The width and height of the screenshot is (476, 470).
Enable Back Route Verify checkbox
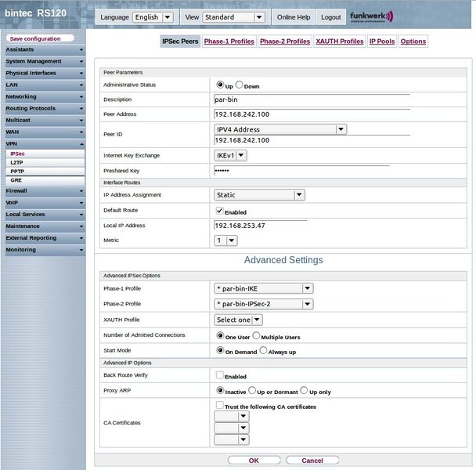click(x=219, y=375)
